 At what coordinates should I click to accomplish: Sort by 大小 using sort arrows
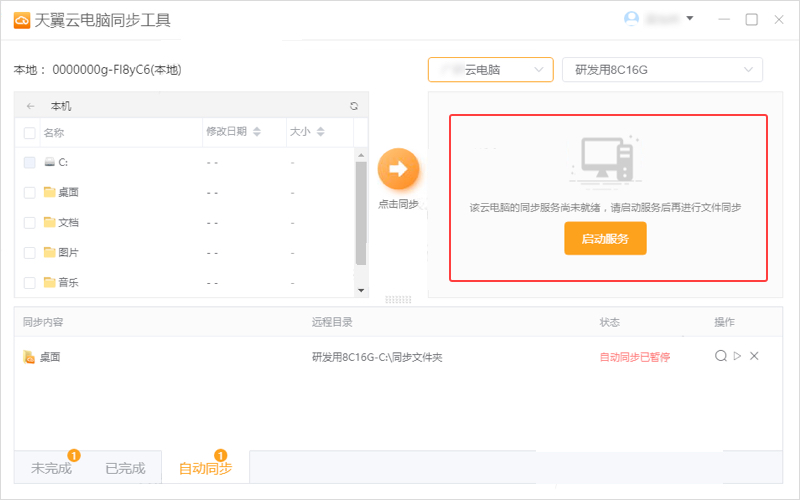(x=320, y=132)
